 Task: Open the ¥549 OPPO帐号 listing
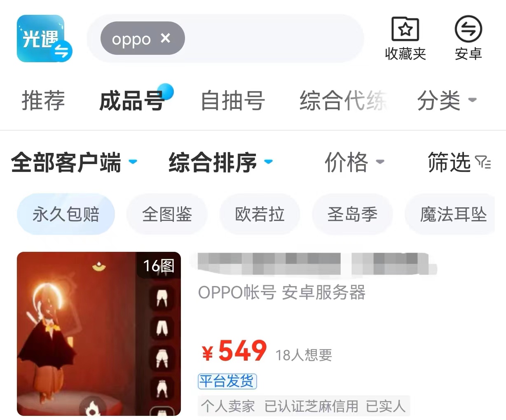(305, 333)
